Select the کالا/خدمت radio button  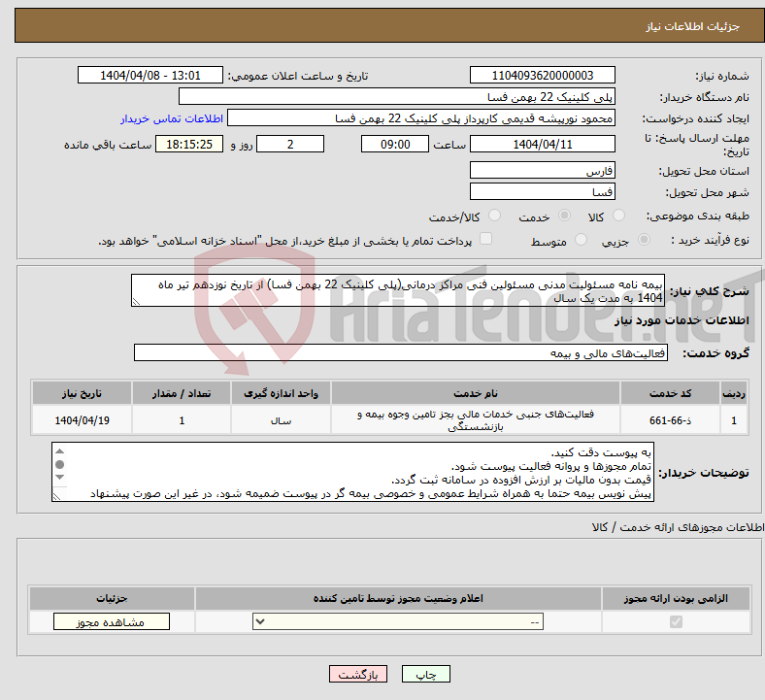pos(495,216)
